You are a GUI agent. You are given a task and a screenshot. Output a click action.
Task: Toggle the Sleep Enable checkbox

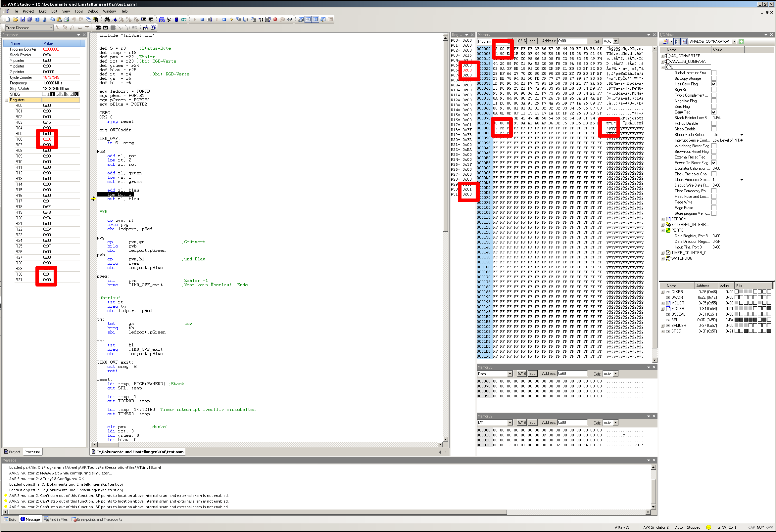click(x=714, y=129)
